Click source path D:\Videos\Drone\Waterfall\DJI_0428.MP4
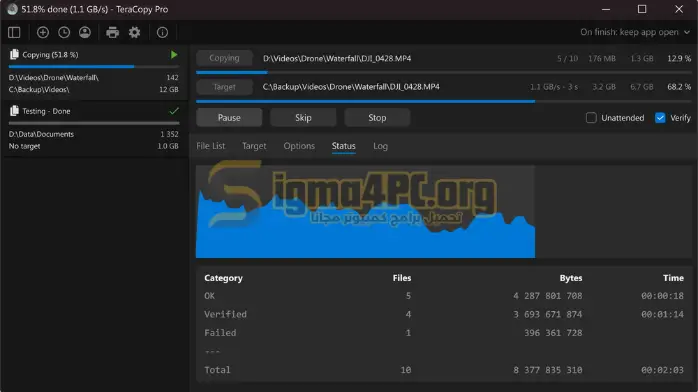This screenshot has width=698, height=392. tap(337, 58)
